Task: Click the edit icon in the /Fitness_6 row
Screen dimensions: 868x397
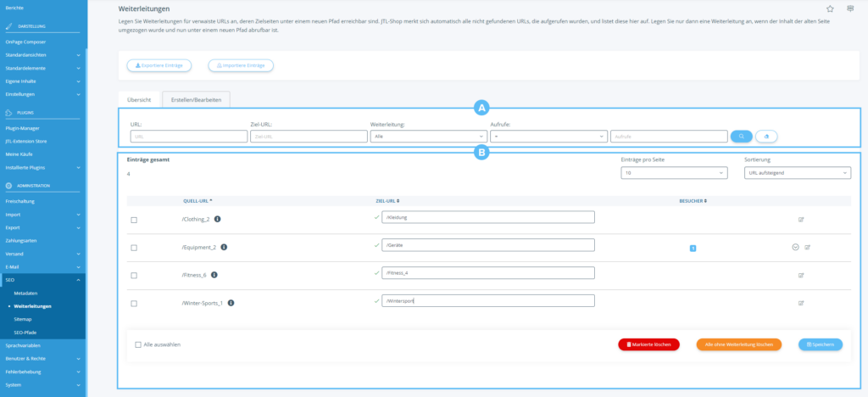Action: click(801, 275)
